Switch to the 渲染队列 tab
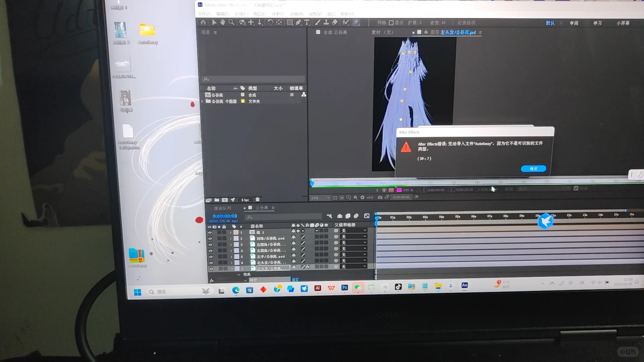 [222, 208]
